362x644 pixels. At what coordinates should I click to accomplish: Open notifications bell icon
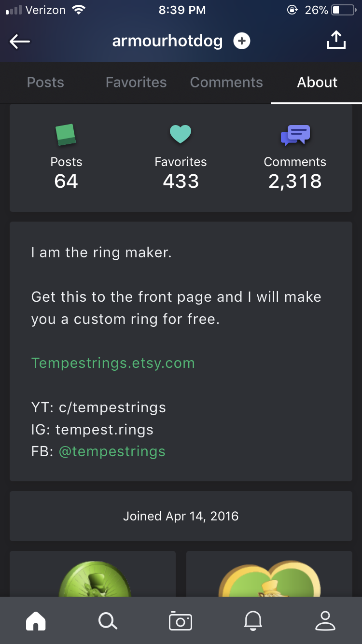pos(253,621)
